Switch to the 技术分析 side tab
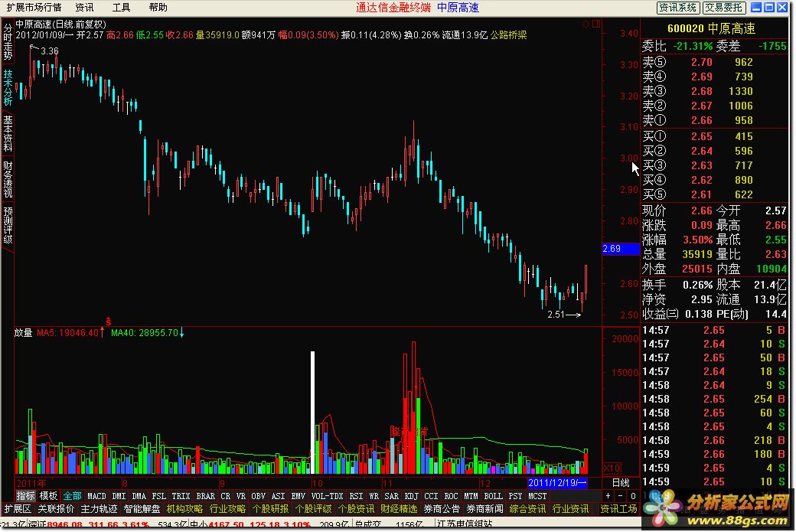 pos(8,87)
